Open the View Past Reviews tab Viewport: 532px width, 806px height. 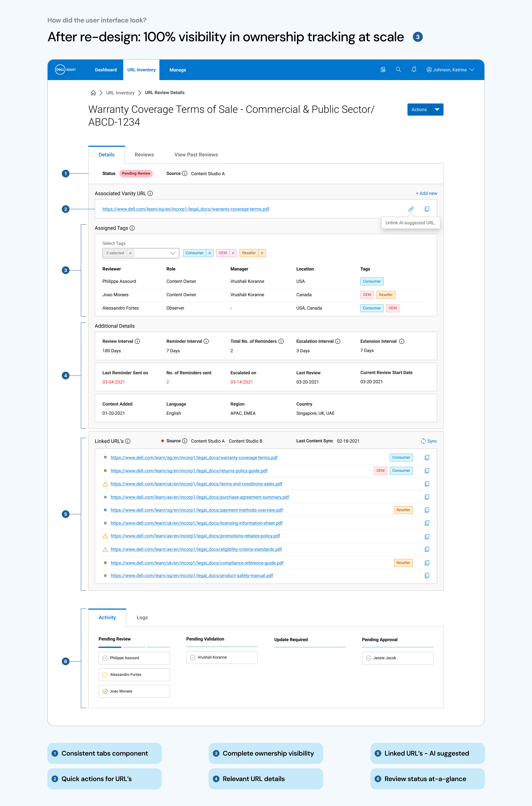[196, 155]
